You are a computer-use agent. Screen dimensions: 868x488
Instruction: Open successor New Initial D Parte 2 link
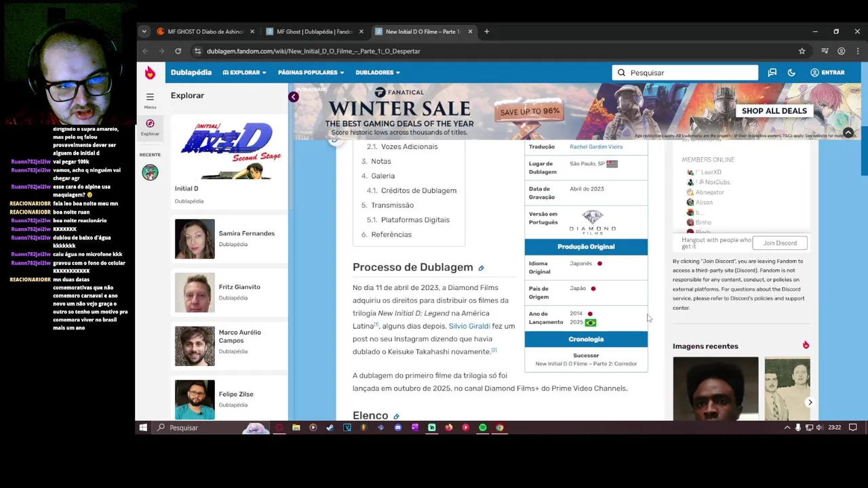586,363
